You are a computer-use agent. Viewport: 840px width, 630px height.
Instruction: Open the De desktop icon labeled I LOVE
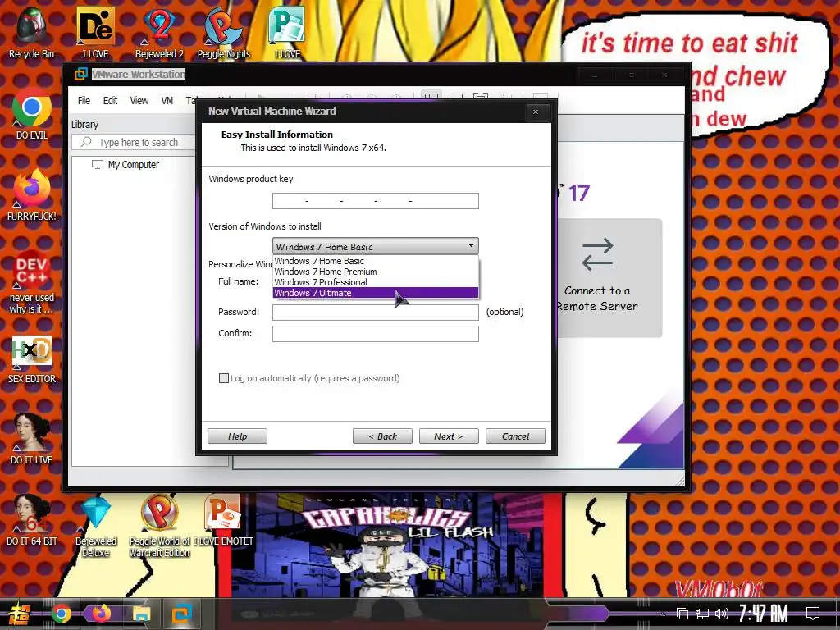pyautogui.click(x=95, y=33)
